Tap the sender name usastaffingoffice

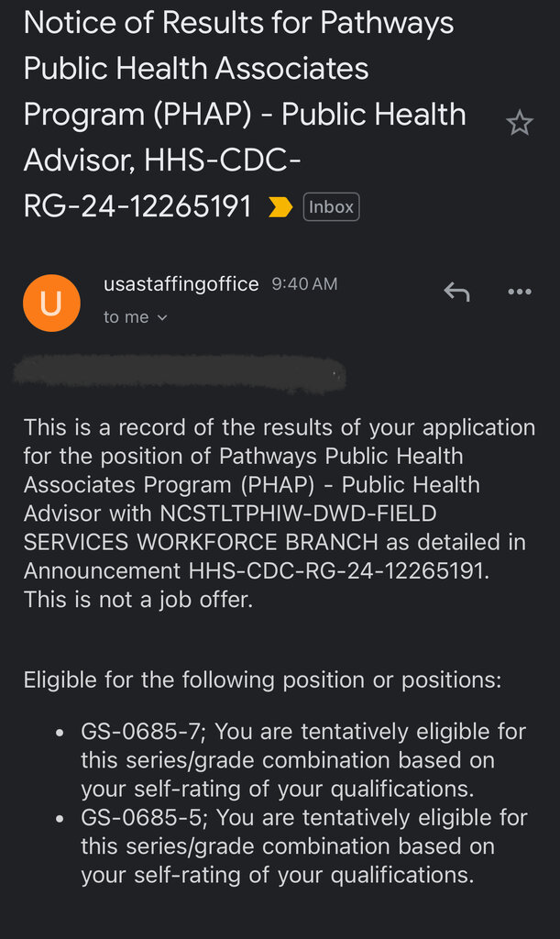[x=181, y=284]
